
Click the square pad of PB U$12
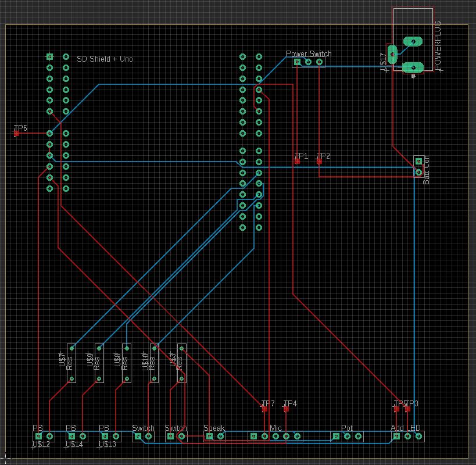(x=38, y=436)
